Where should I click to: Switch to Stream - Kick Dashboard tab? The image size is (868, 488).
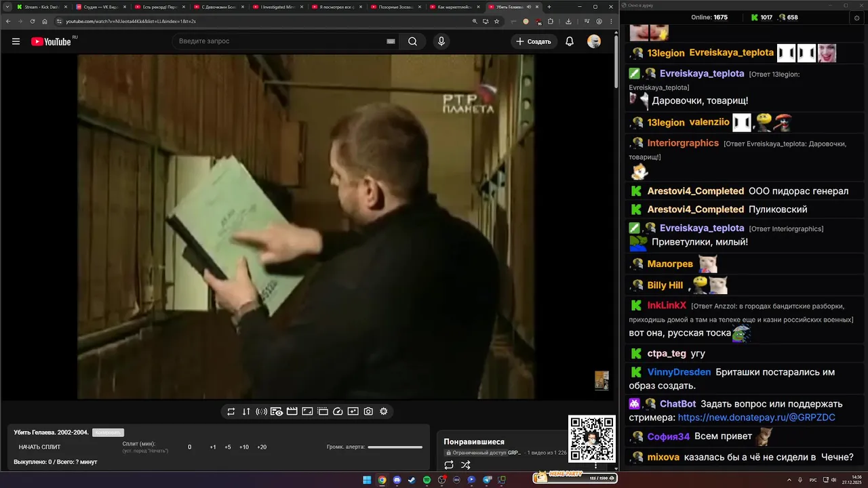point(41,7)
